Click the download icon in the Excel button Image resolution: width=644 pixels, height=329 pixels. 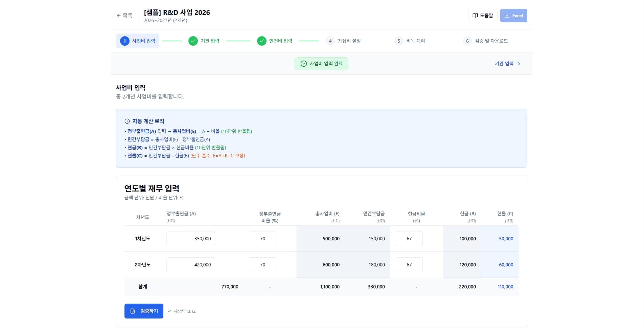tap(507, 16)
